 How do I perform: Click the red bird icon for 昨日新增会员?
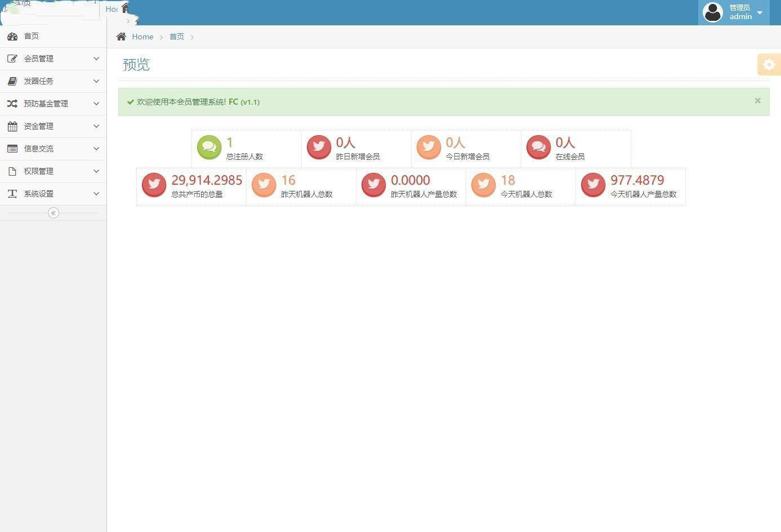pos(319,147)
